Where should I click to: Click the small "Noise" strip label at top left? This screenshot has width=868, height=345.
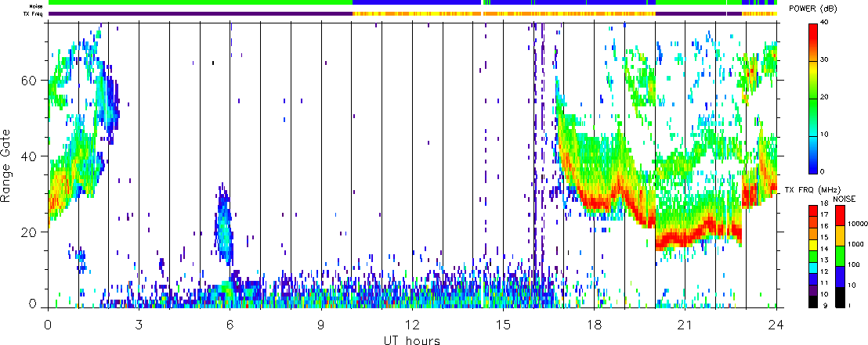coord(37,6)
